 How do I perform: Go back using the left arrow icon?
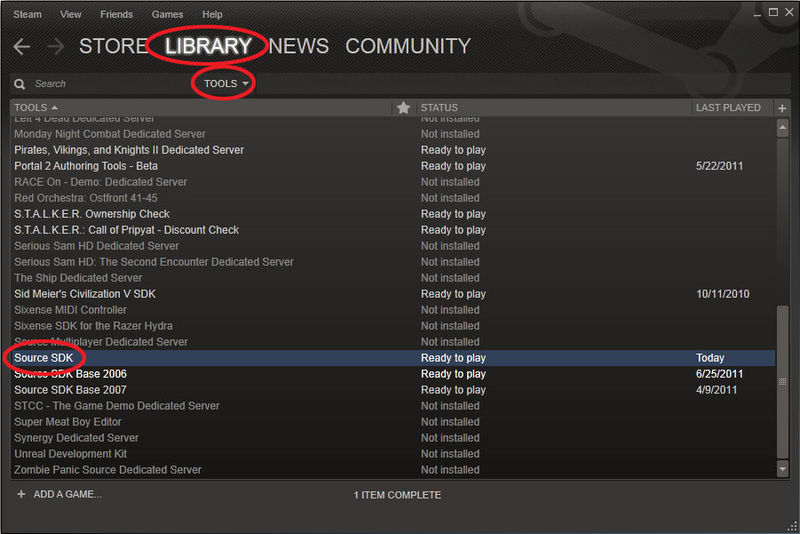(x=21, y=47)
